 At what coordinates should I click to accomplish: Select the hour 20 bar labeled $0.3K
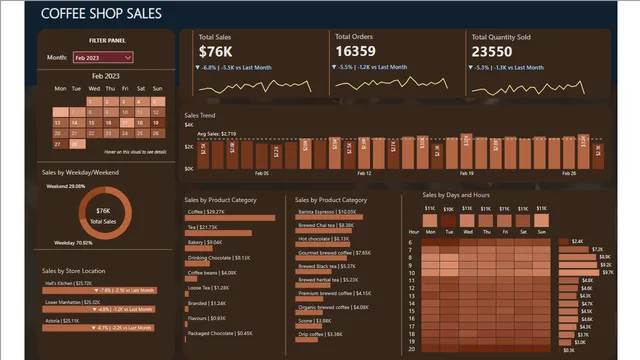point(560,350)
